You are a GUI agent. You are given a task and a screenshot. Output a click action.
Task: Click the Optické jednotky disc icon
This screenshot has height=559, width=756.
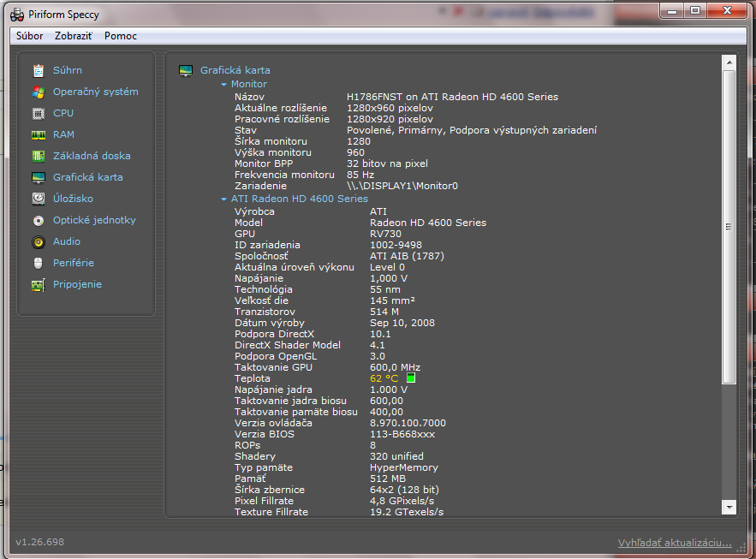(39, 221)
